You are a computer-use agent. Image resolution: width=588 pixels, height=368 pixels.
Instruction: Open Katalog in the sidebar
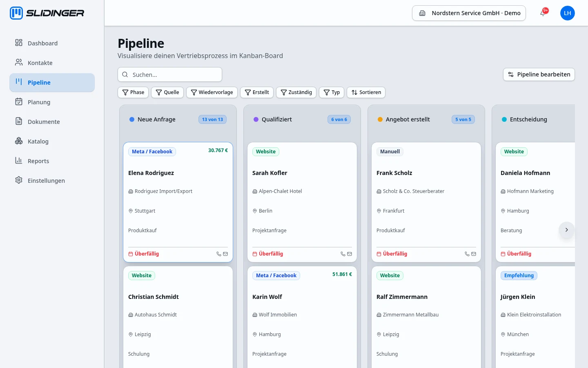(52, 141)
